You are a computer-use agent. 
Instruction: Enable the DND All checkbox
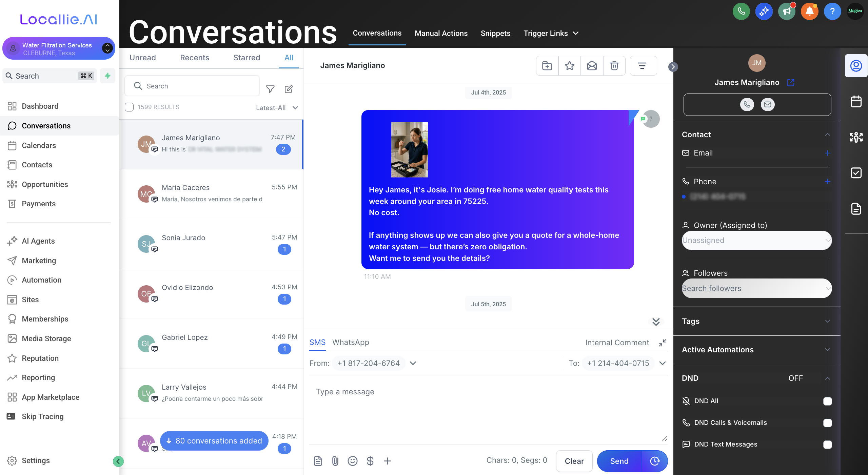(827, 401)
